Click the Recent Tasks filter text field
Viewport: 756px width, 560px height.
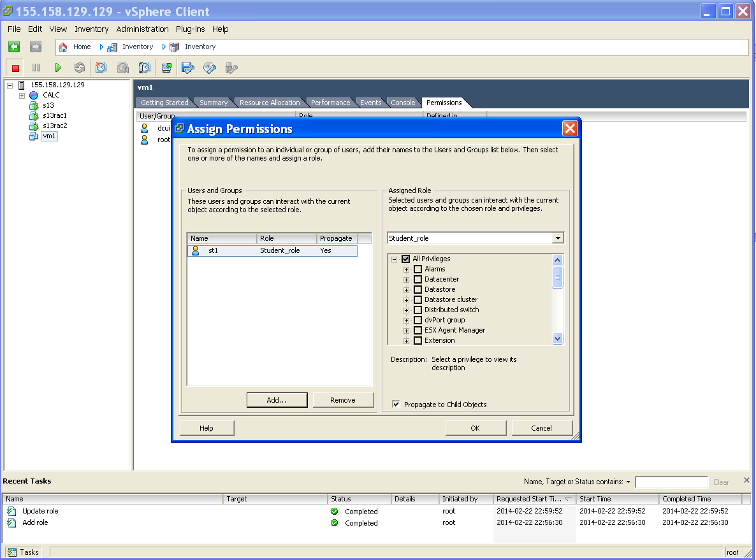672,482
